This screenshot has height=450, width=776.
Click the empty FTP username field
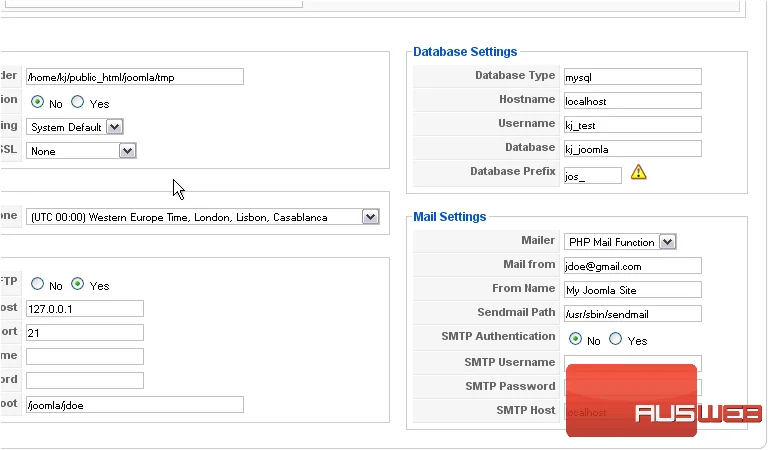85,356
